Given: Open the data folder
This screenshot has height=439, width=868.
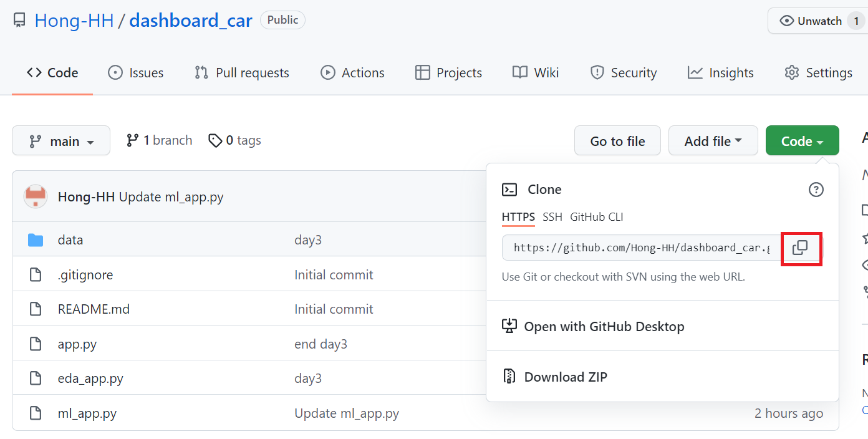Looking at the screenshot, I should coord(70,240).
